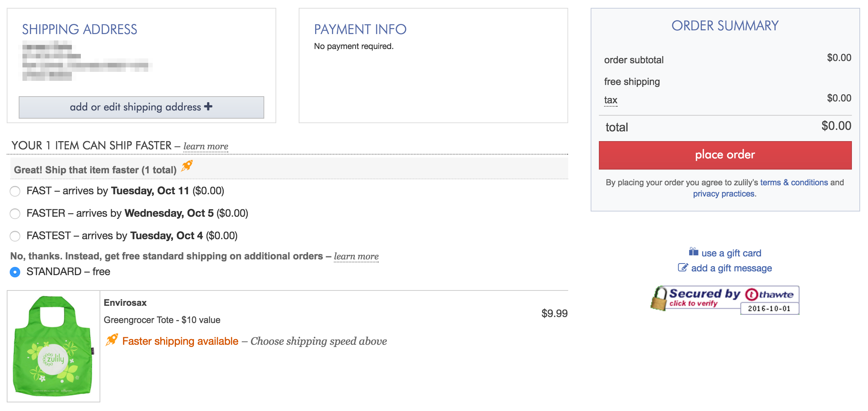Click the red place order button

point(725,155)
